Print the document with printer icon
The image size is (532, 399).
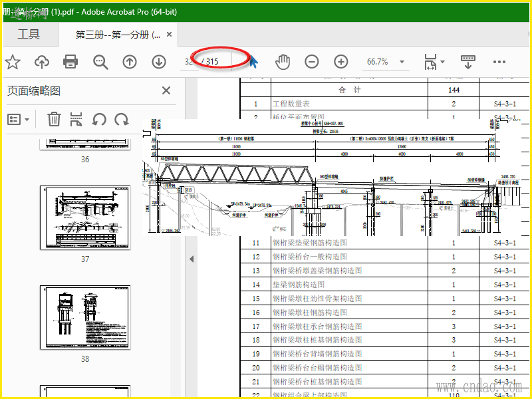[x=70, y=62]
